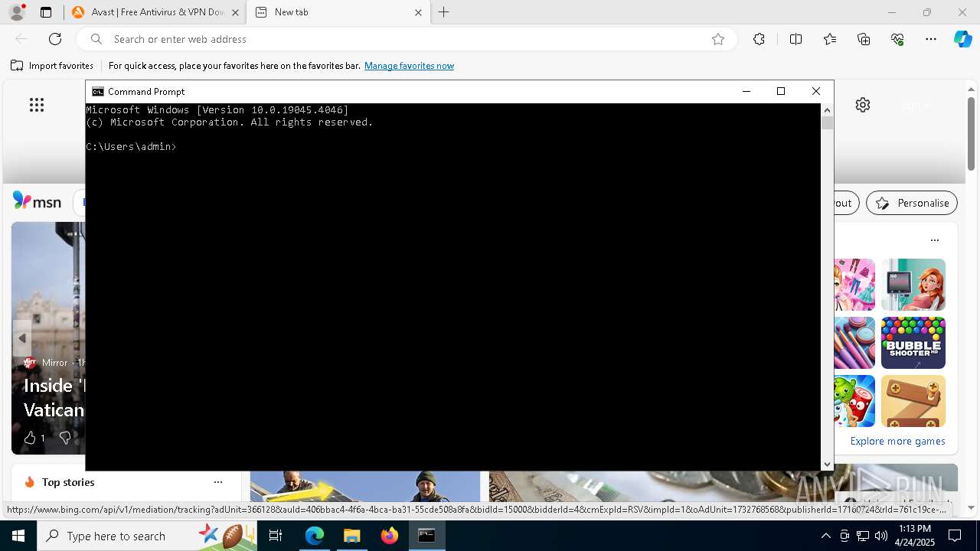The image size is (980, 551).
Task: Switch to the New tab tab
Action: coord(339,12)
